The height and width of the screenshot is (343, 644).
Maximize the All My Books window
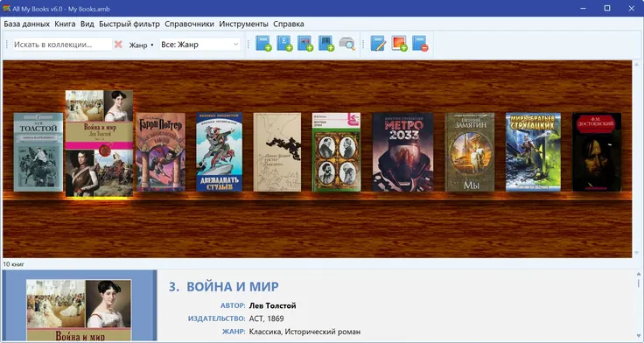pos(607,8)
